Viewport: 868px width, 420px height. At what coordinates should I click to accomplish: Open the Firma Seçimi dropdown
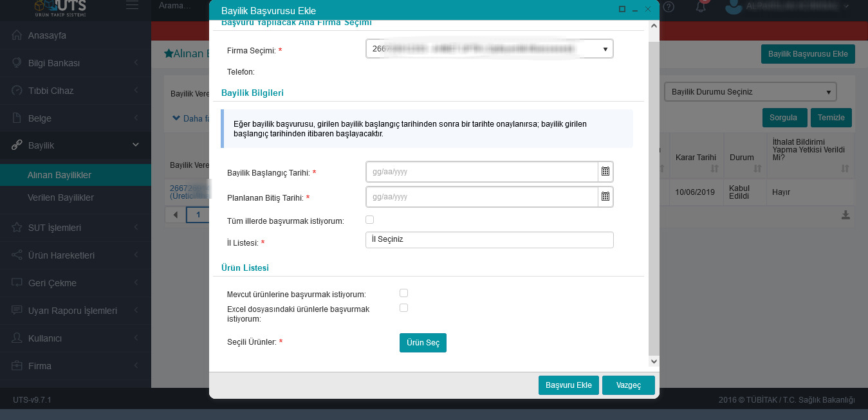tap(489, 49)
